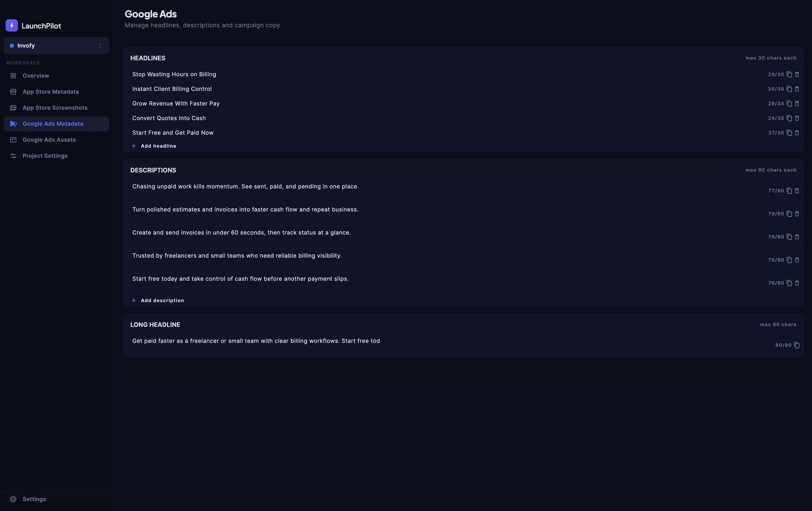Click the 'max 90 chars each' label
This screenshot has width=812, height=511.
click(x=771, y=170)
